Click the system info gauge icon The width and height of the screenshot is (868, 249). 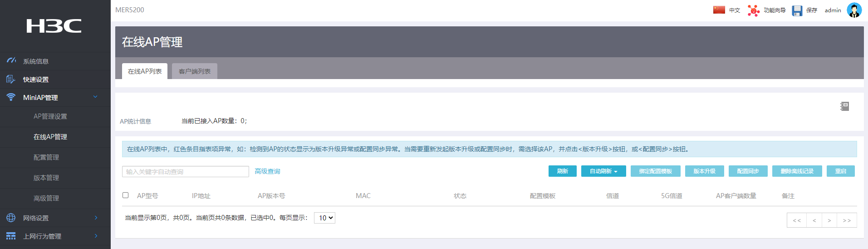[11, 60]
